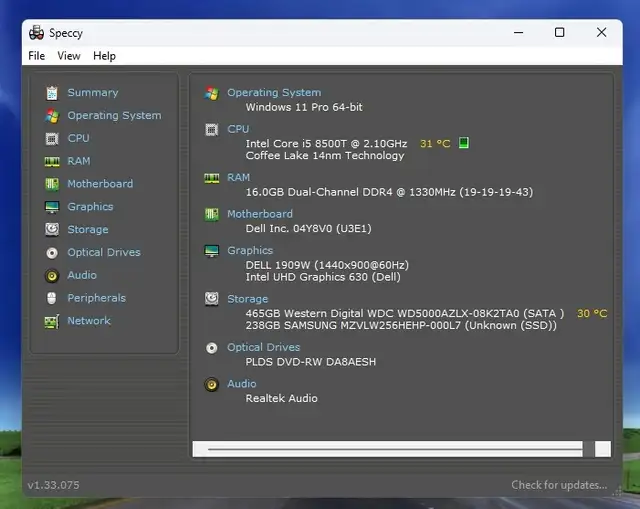Select Summary in the sidebar

pyautogui.click(x=93, y=93)
